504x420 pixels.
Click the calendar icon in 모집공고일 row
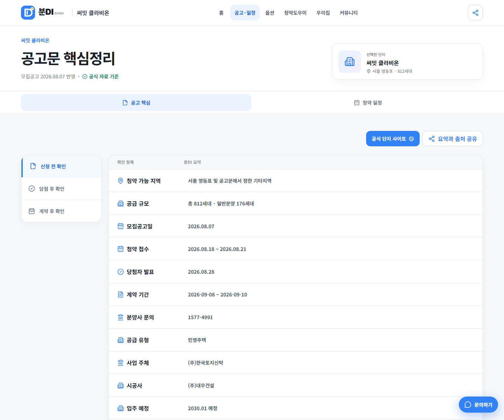[120, 226]
